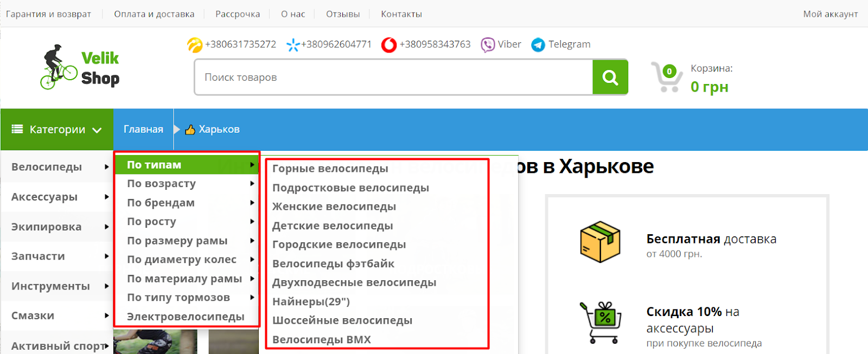Click the thumbs-up icon next to Харьков
Screen dimensions: 868x354
point(190,130)
